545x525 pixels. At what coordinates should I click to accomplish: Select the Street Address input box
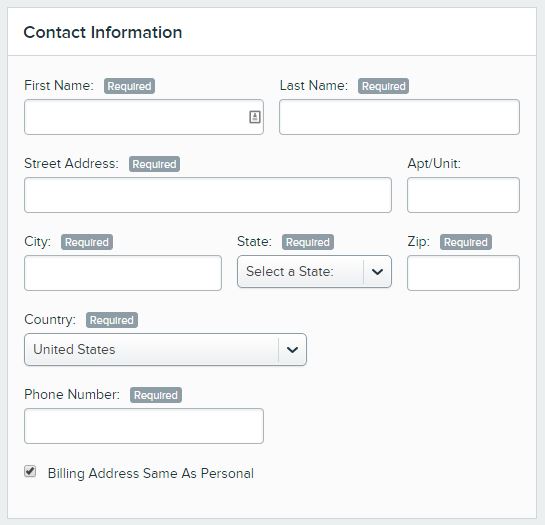click(x=208, y=195)
